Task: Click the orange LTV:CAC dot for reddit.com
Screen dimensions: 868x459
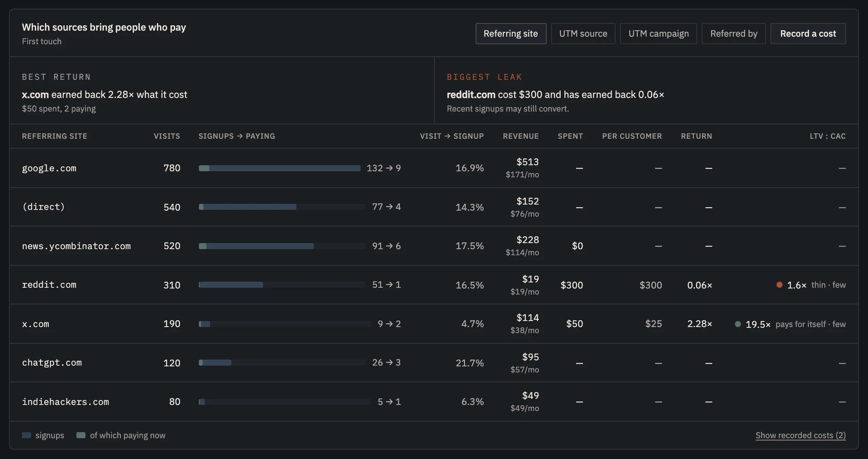Action: [779, 285]
